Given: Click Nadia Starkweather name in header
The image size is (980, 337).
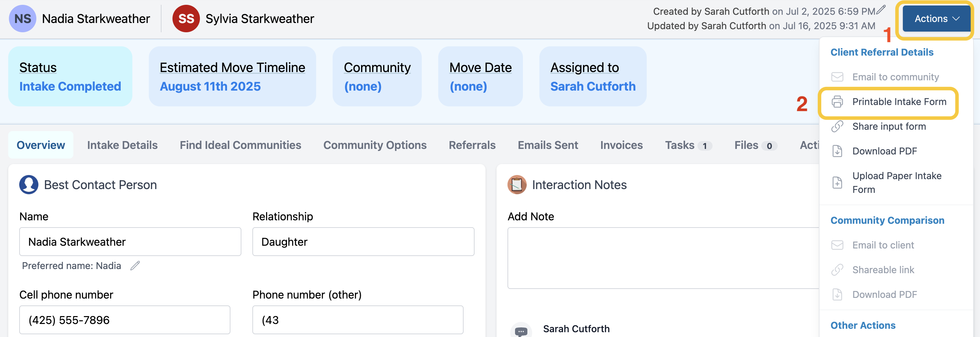Looking at the screenshot, I should tap(96, 19).
